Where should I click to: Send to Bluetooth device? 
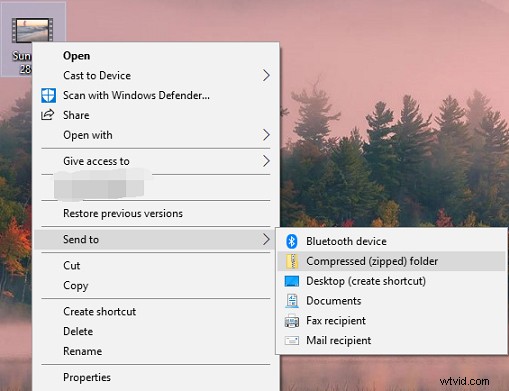click(392, 241)
